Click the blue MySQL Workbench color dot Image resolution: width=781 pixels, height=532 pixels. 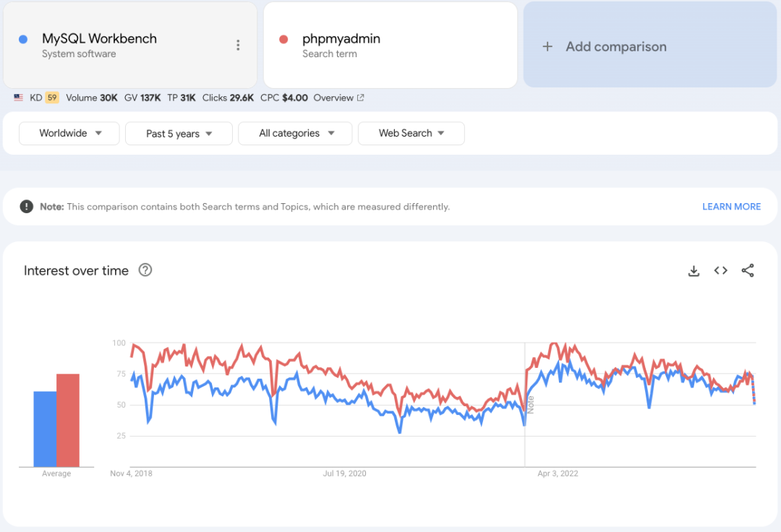point(23,39)
